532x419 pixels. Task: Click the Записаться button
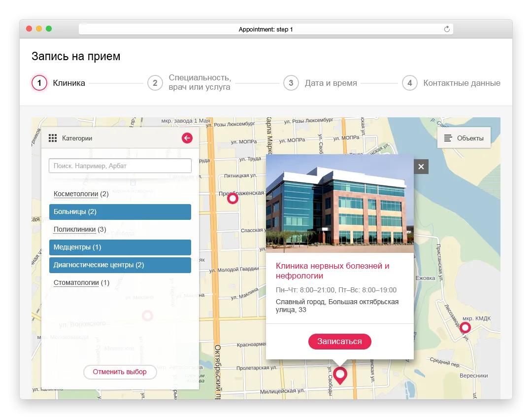pyautogui.click(x=339, y=342)
